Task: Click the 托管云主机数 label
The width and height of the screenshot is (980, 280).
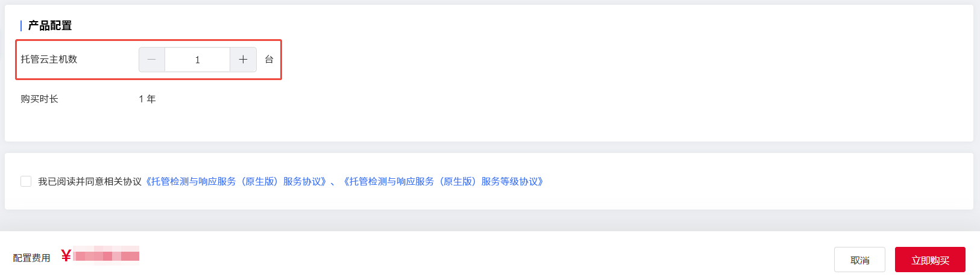Action: coord(49,59)
